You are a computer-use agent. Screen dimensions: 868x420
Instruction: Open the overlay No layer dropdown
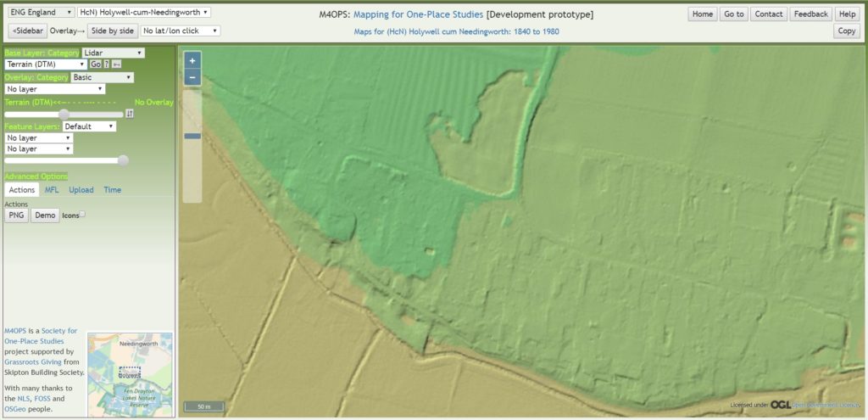[x=55, y=88]
